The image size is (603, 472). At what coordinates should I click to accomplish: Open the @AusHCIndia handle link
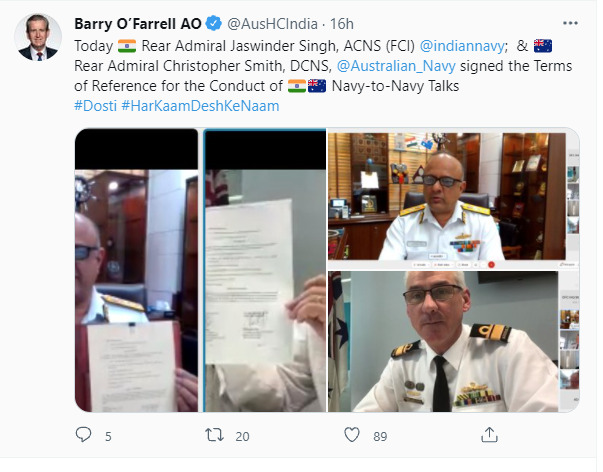click(272, 24)
